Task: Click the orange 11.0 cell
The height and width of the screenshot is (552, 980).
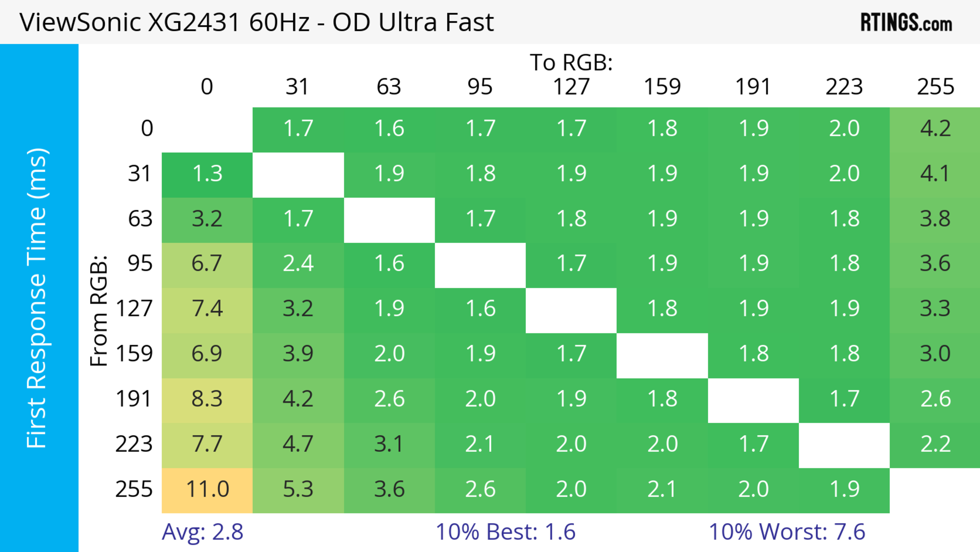Action: pyautogui.click(x=207, y=490)
